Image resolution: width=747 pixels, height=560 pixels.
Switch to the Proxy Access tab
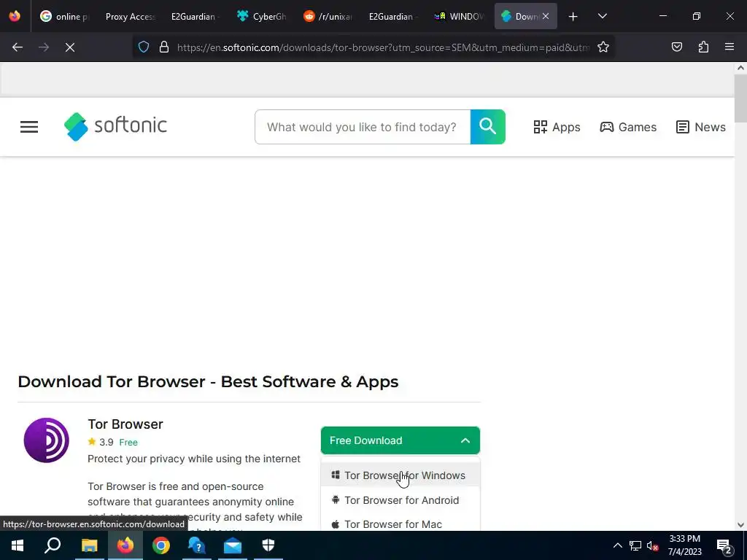[130, 16]
